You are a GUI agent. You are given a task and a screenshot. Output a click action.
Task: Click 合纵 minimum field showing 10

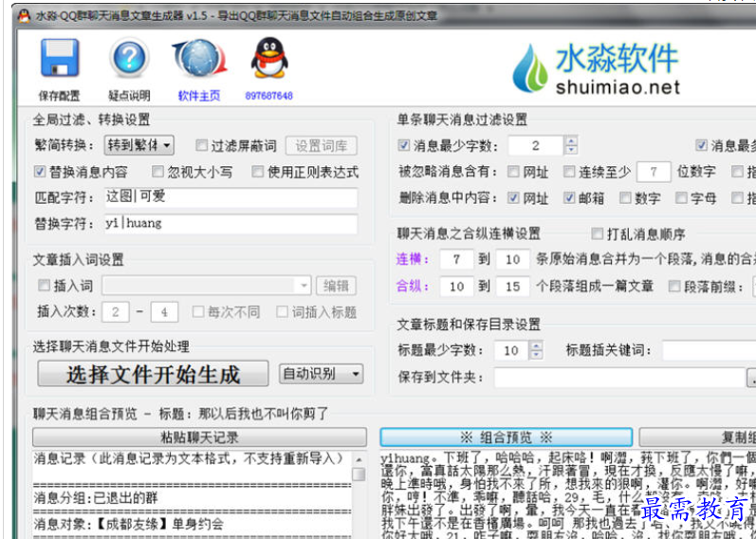[x=456, y=287]
